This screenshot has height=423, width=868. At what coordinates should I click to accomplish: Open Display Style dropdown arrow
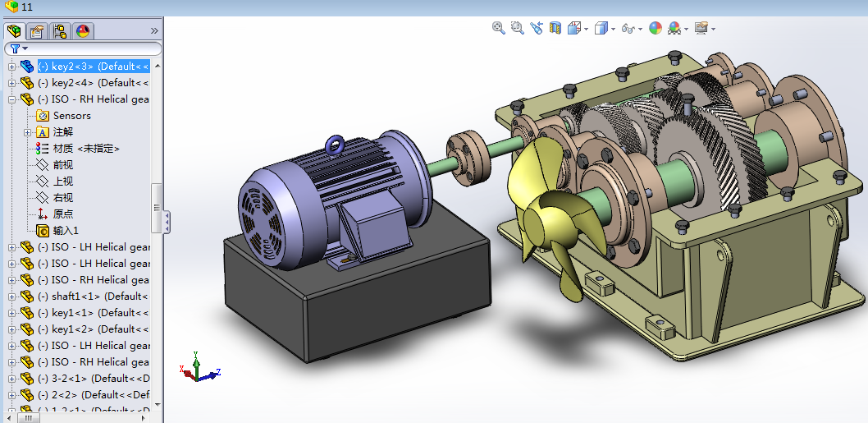614,29
